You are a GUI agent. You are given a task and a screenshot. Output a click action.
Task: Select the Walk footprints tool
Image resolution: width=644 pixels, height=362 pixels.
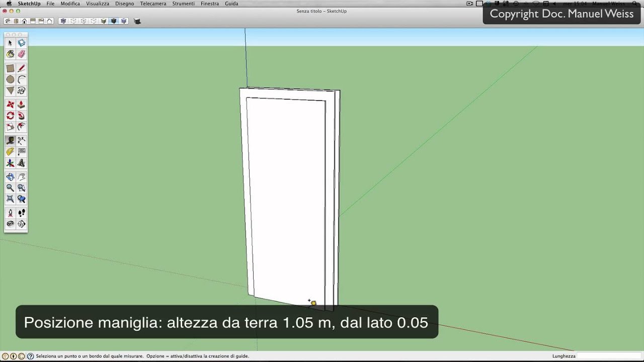click(x=21, y=213)
